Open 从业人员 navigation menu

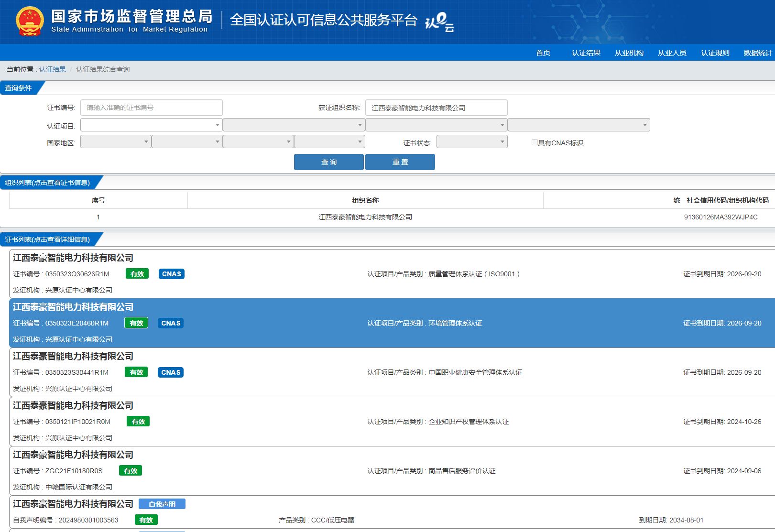tap(672, 53)
